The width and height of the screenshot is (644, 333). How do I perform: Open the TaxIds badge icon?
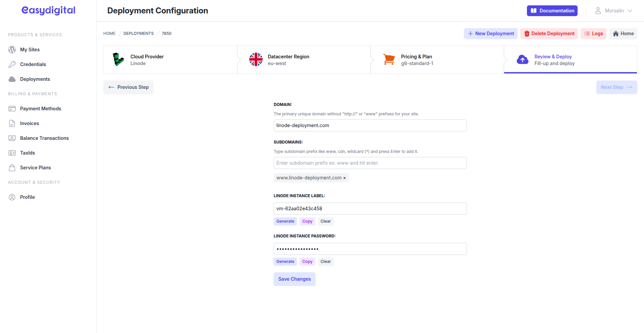12,153
